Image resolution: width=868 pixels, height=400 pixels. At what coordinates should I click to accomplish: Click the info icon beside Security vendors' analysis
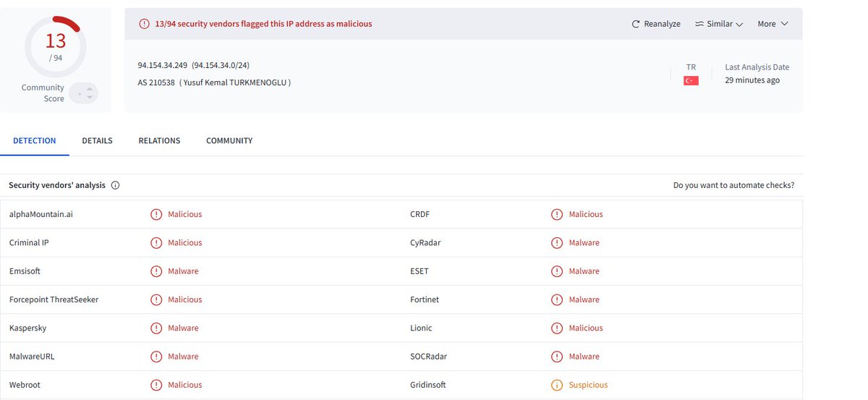pyautogui.click(x=116, y=185)
